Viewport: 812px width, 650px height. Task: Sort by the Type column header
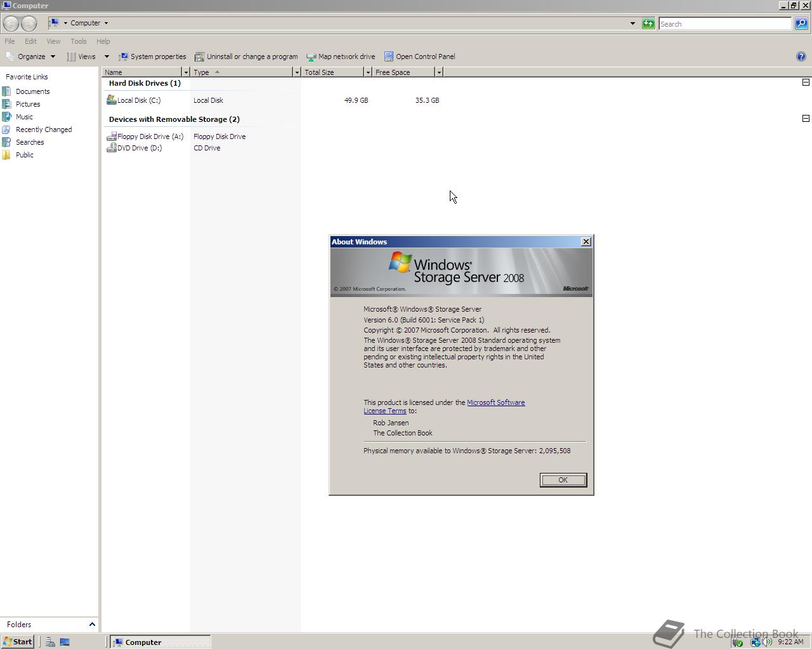(242, 72)
